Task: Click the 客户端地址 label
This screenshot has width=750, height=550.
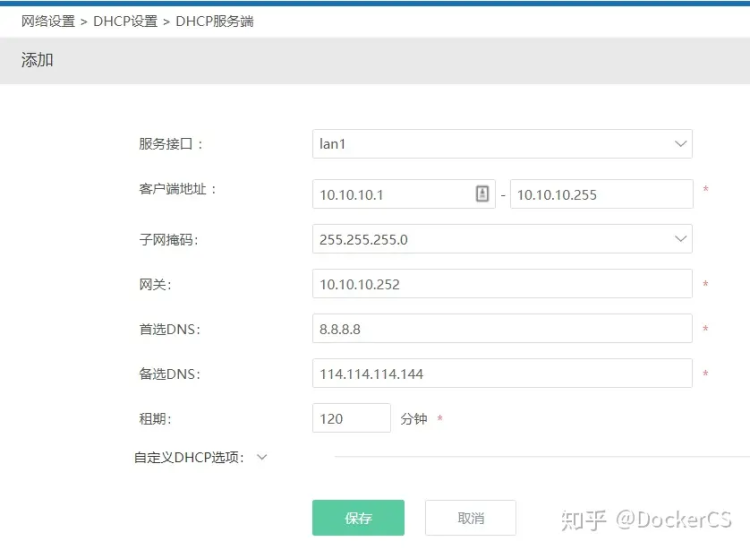Action: (177, 189)
